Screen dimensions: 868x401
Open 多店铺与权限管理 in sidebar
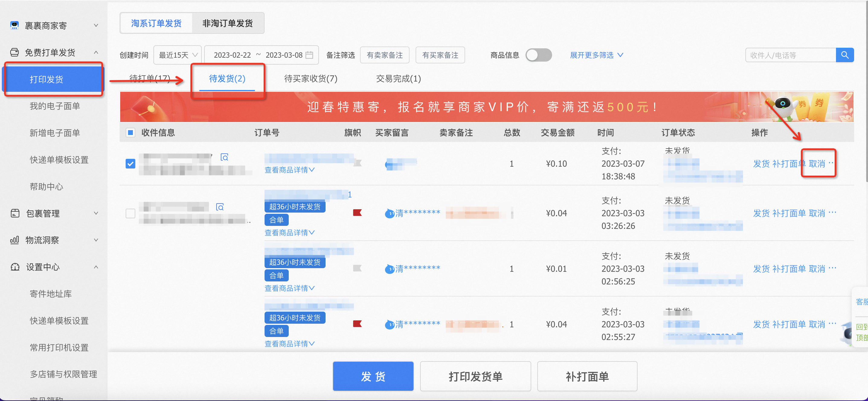(63, 374)
